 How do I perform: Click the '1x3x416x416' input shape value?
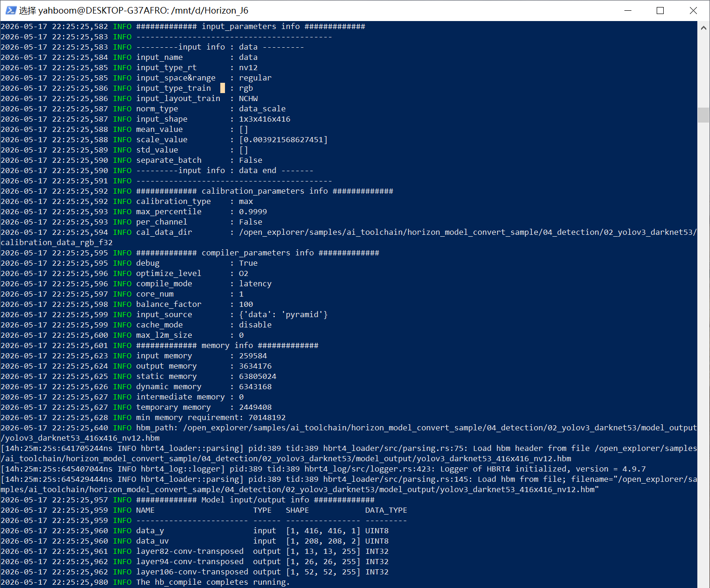pyautogui.click(x=265, y=119)
